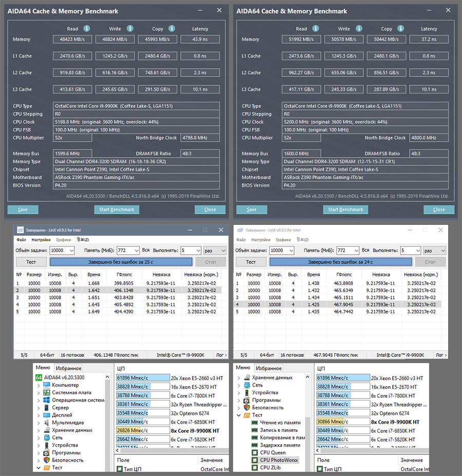This screenshot has width=462, height=476.
Task: Click Write info icon in left AIDA64 window
Action: click(130, 29)
